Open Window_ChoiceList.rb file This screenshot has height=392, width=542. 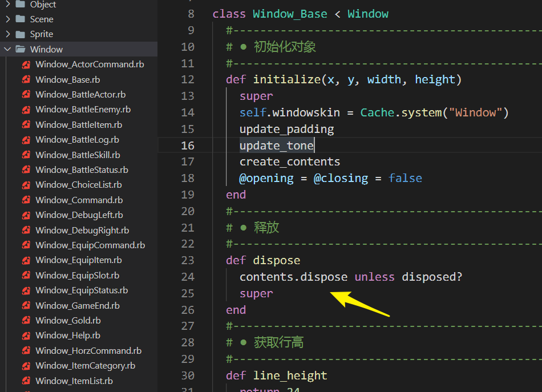coord(79,185)
